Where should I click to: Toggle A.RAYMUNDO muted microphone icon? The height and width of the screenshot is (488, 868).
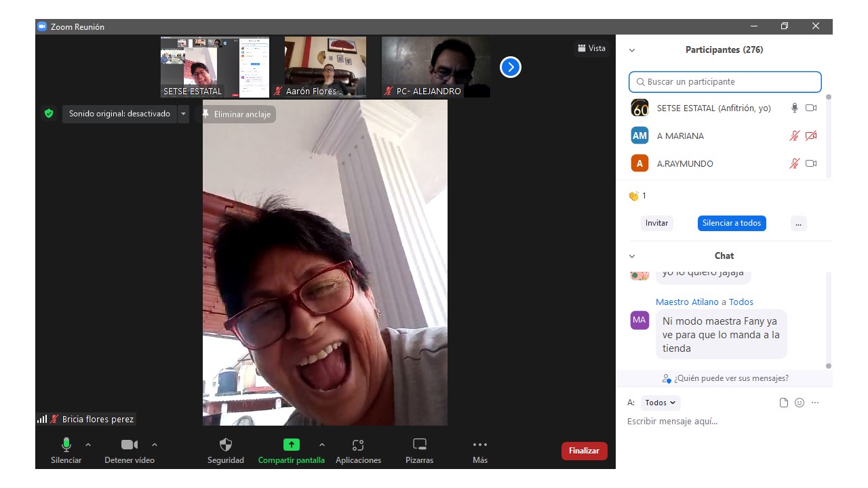click(795, 163)
